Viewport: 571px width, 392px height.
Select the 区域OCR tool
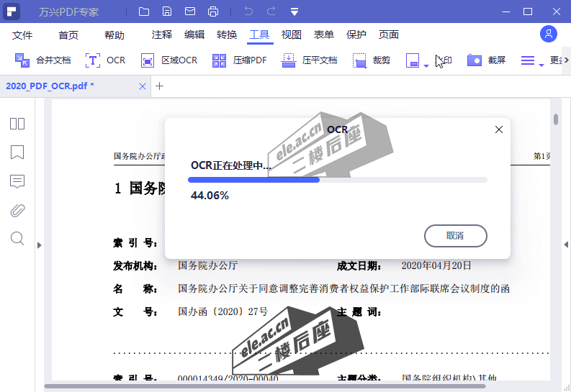(169, 60)
